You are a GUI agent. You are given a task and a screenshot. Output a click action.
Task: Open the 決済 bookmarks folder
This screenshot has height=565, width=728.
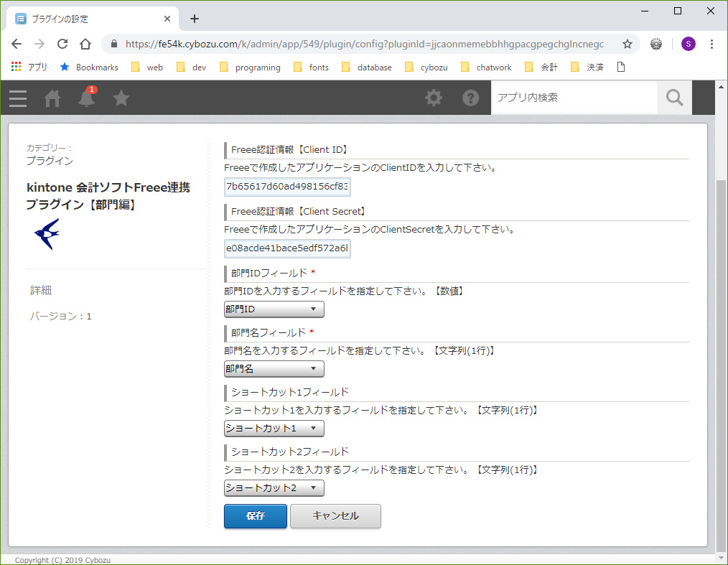click(x=587, y=67)
